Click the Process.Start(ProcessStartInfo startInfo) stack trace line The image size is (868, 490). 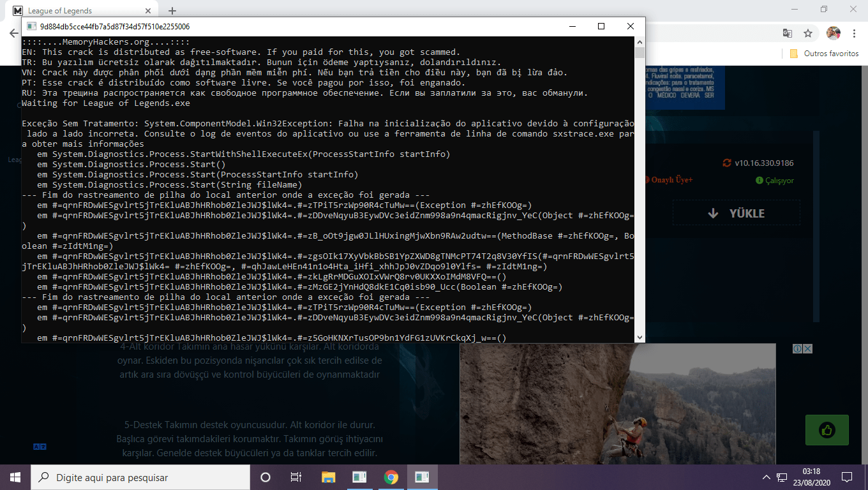click(x=198, y=174)
